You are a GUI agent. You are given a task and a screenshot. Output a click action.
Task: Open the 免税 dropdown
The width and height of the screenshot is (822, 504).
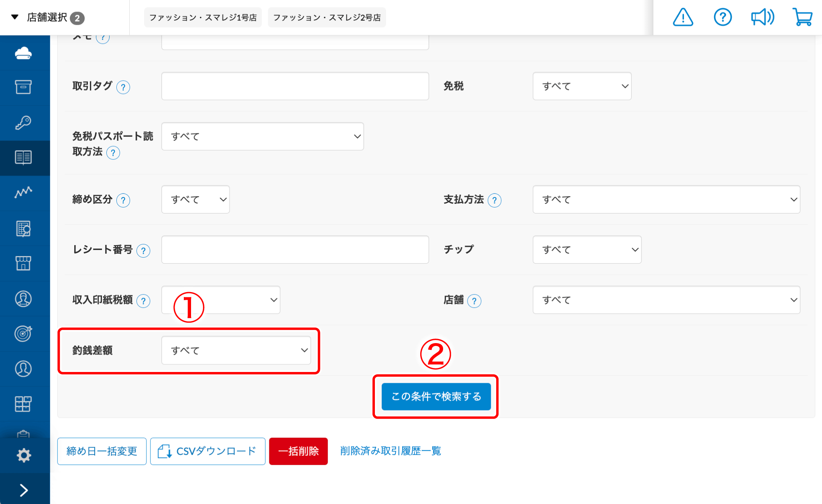(582, 86)
